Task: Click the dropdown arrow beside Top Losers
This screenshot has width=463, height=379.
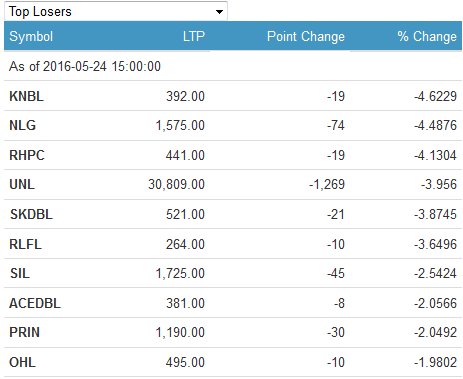Action: point(219,12)
